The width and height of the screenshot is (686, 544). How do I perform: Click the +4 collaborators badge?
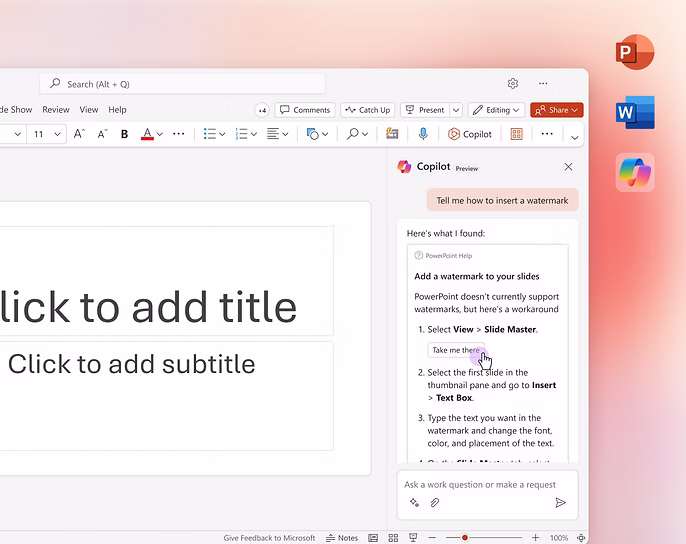(x=262, y=110)
